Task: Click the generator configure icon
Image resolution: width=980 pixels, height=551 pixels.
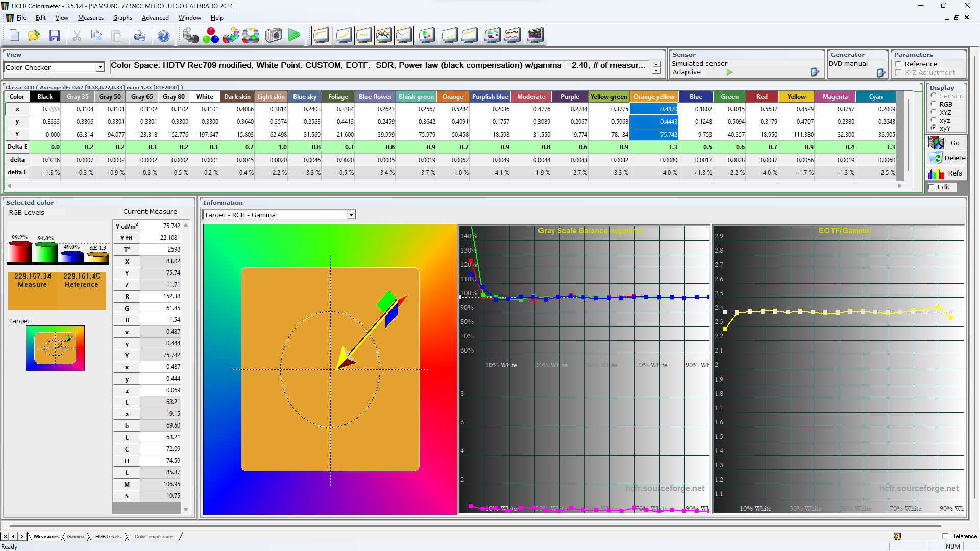Action: coord(881,73)
